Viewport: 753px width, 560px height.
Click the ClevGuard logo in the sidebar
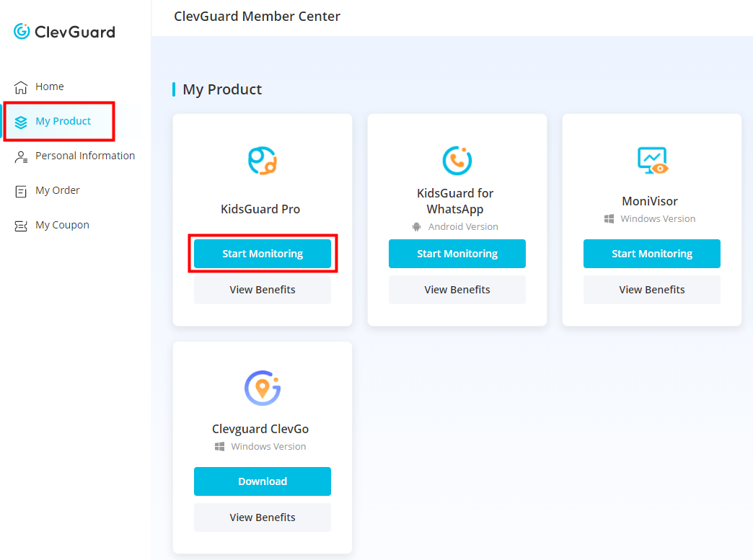tap(64, 32)
